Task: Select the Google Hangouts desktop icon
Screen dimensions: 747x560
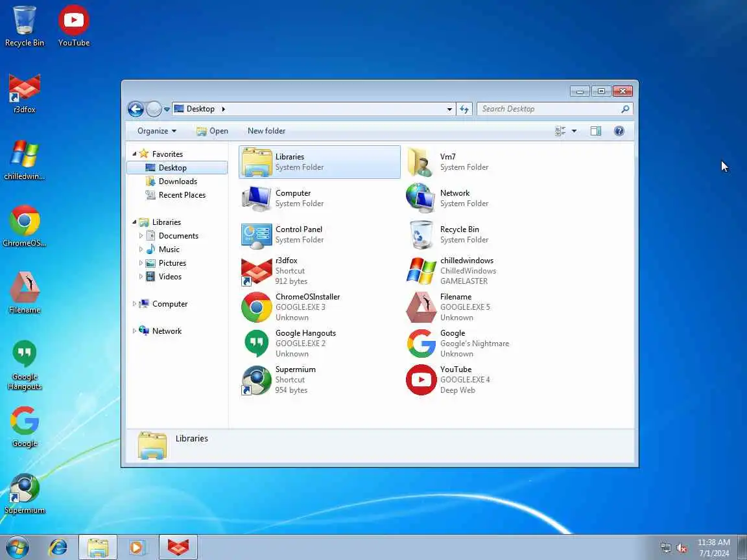Action: (24, 365)
